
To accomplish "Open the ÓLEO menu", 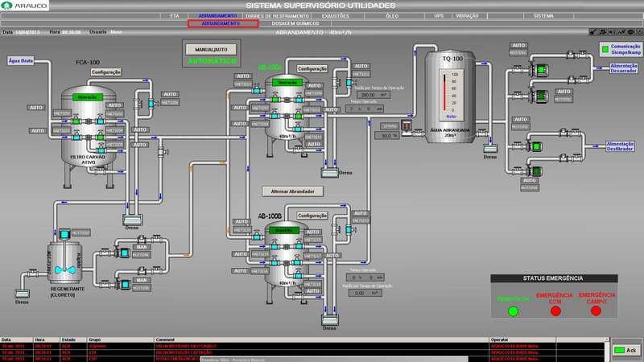I will tap(392, 16).
